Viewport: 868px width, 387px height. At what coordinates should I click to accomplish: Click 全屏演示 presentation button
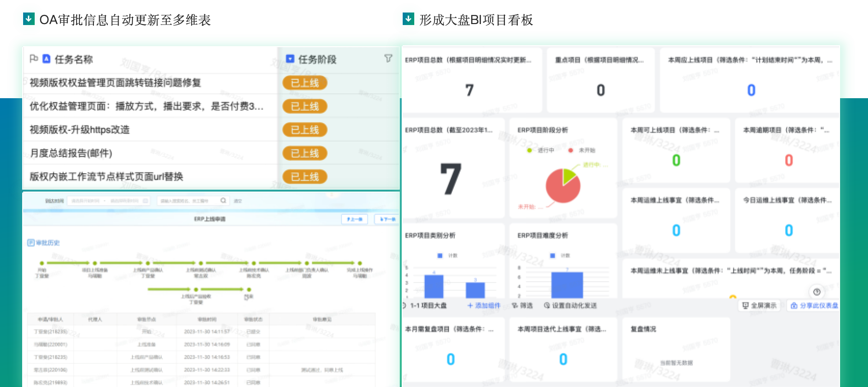tap(760, 306)
